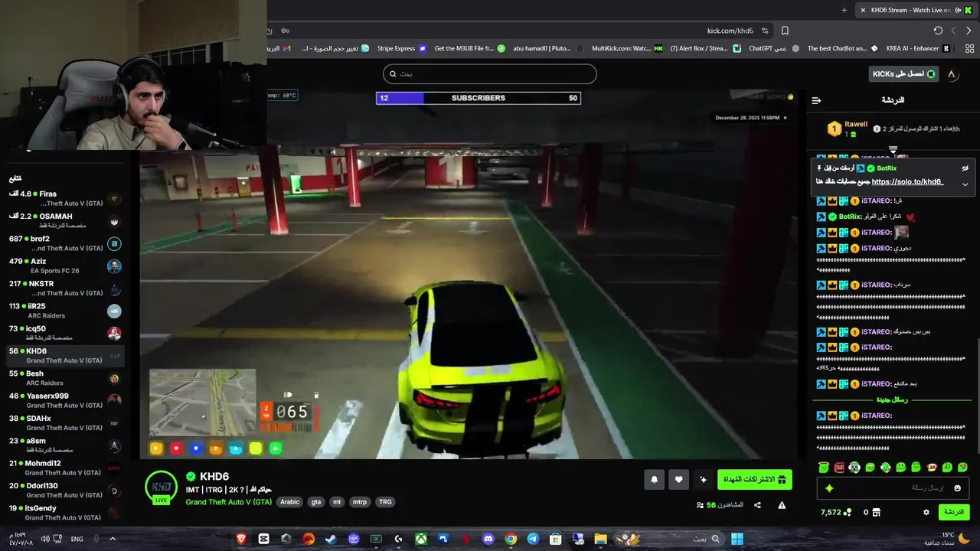Click the TRG tag chip
Image resolution: width=980 pixels, height=551 pixels.
coord(385,502)
